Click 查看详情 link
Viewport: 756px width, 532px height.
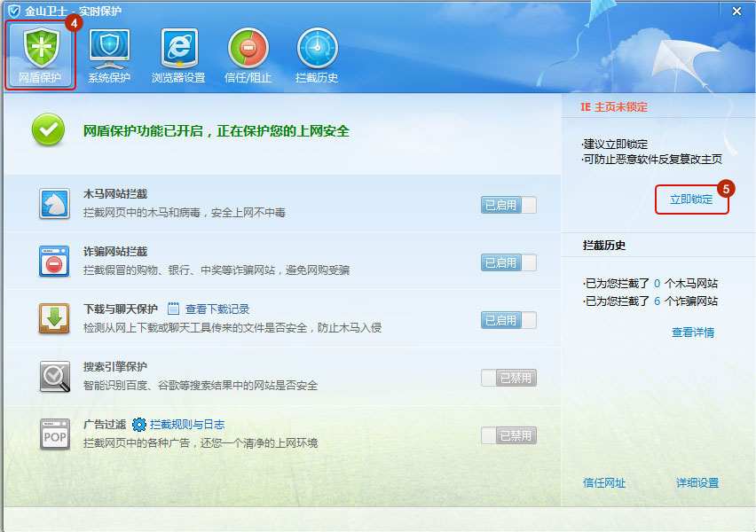(692, 332)
